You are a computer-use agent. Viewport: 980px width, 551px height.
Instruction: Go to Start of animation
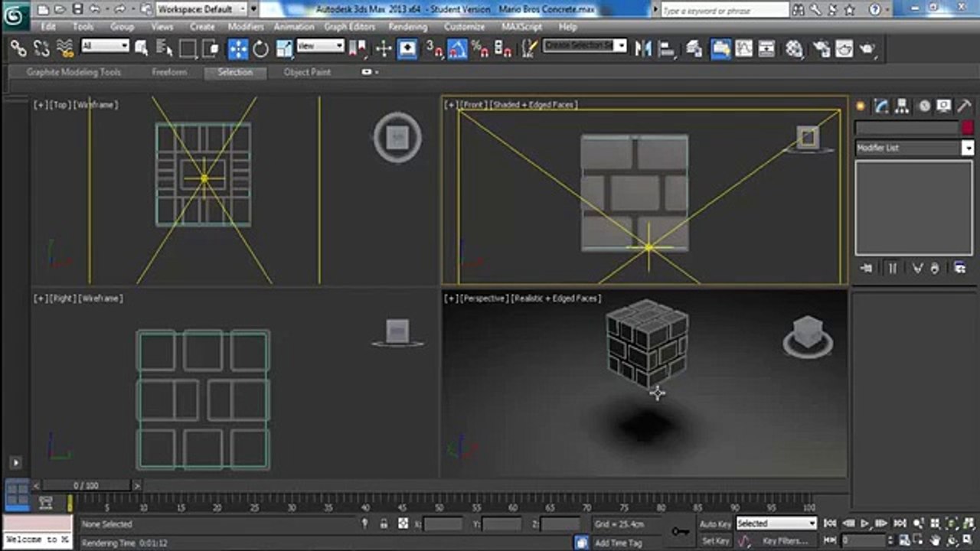pos(830,523)
